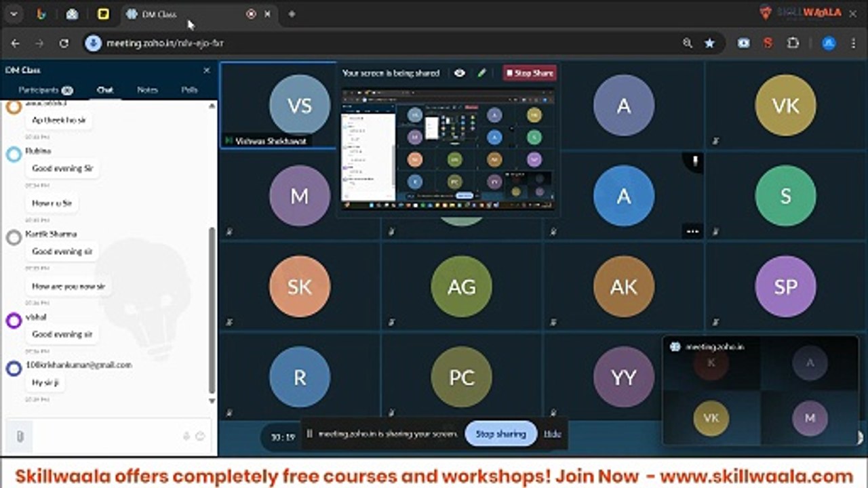Screen dimensions: 868x488
Task: Open the camera extension icon
Action: (x=744, y=43)
